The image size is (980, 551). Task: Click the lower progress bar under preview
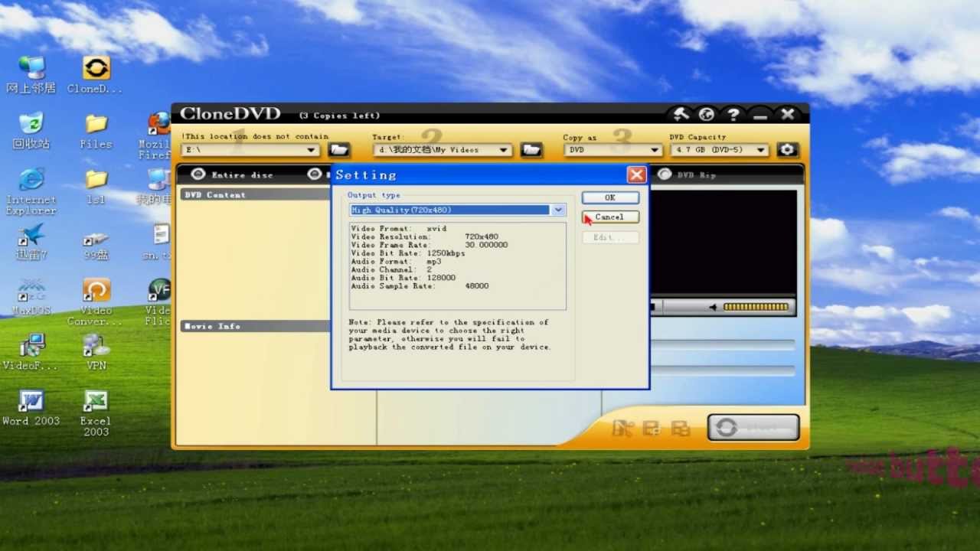click(x=722, y=370)
